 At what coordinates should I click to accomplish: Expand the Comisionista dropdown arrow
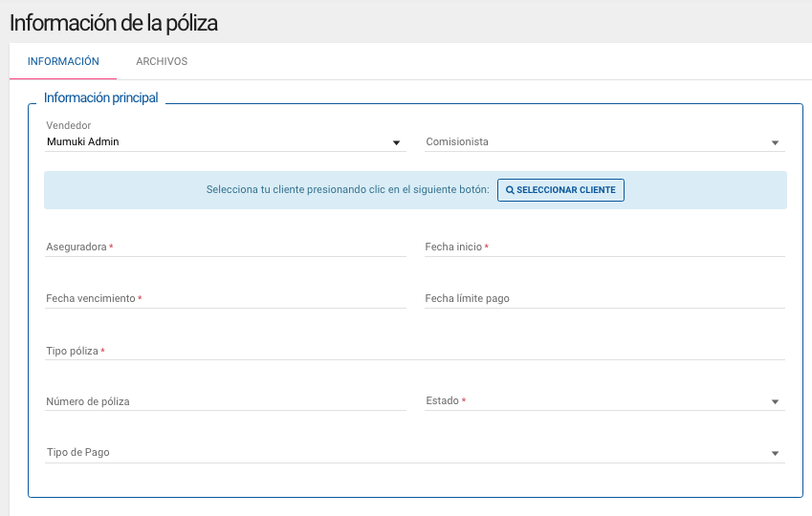coord(775,142)
